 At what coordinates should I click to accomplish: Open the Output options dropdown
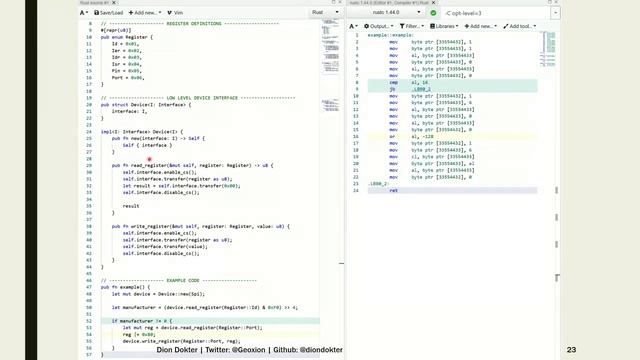[379, 26]
